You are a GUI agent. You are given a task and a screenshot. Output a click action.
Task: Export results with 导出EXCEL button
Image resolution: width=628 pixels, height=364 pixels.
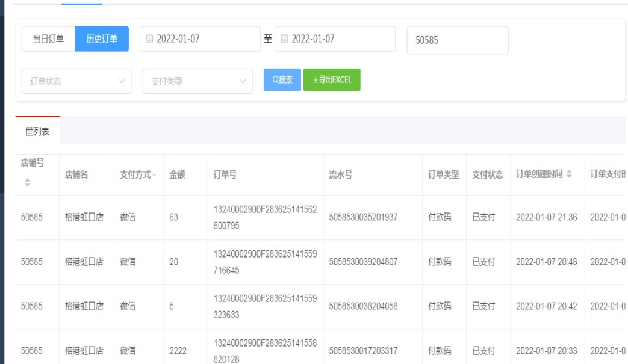[332, 79]
